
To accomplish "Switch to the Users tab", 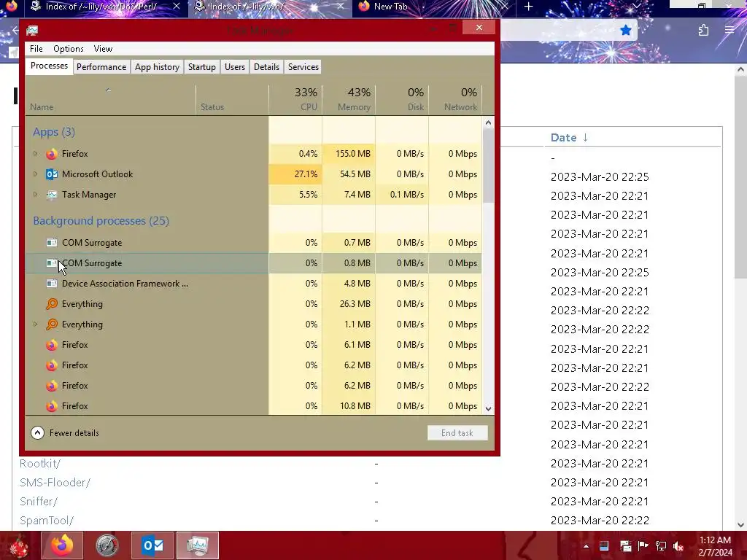I will 235,67.
